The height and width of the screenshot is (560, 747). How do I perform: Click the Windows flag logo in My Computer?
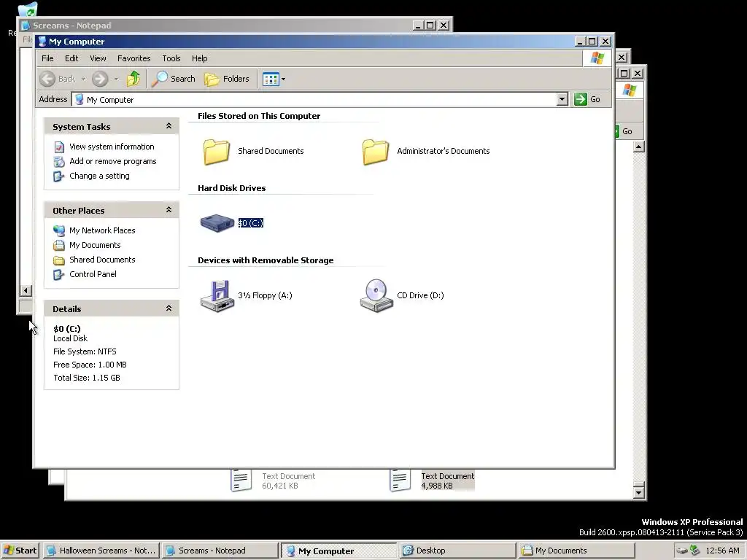tap(597, 58)
